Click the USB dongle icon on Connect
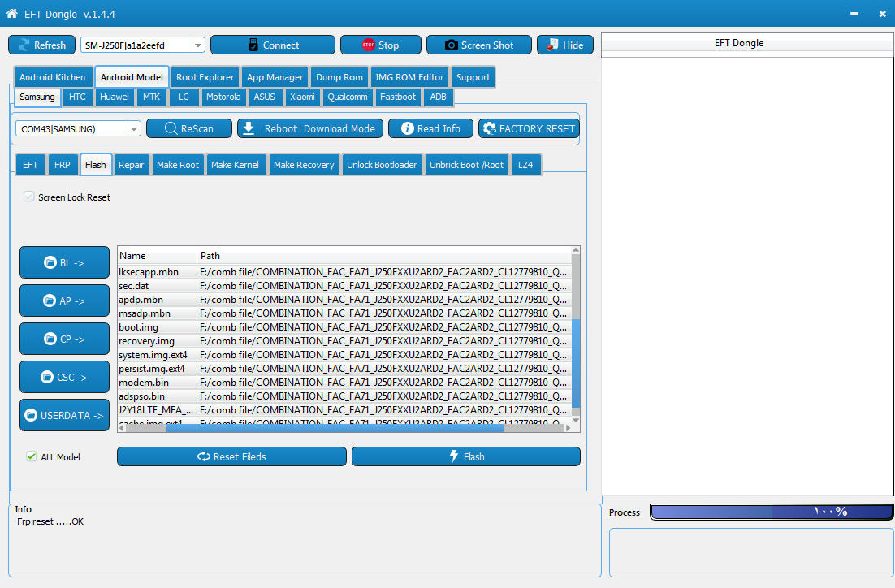This screenshot has height=588, width=895. click(x=253, y=45)
